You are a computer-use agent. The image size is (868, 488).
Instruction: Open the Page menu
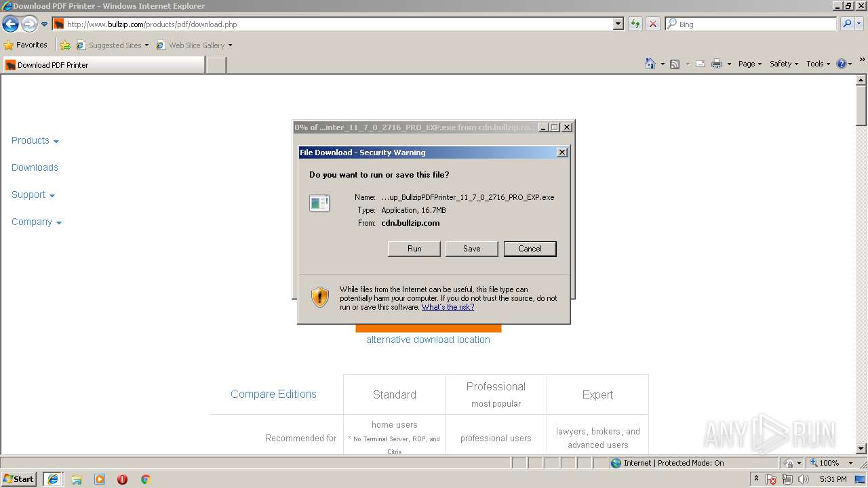click(x=750, y=64)
